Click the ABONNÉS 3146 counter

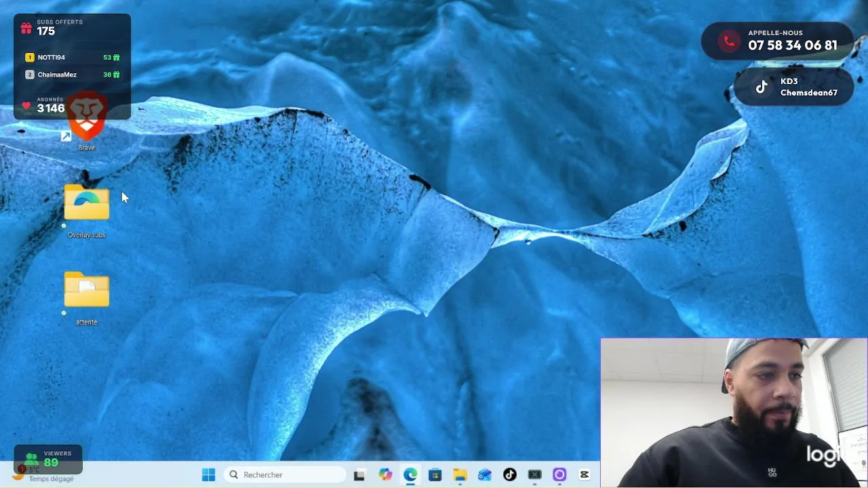44,105
